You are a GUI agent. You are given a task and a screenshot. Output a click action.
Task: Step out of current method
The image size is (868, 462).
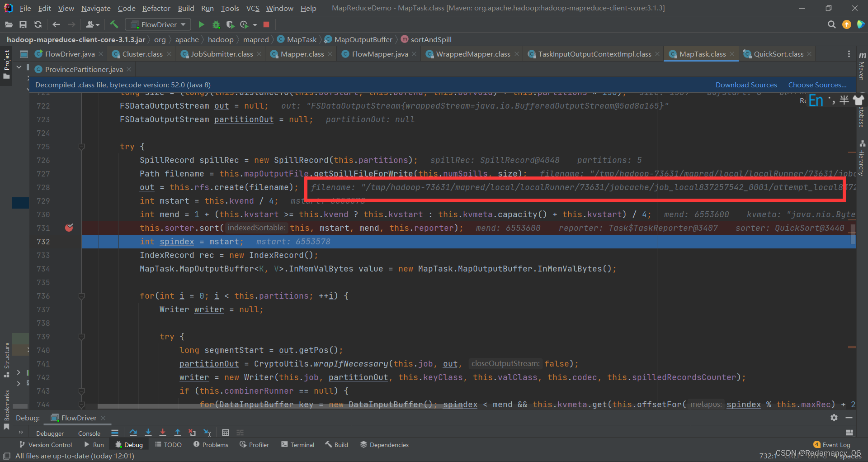coord(178,433)
